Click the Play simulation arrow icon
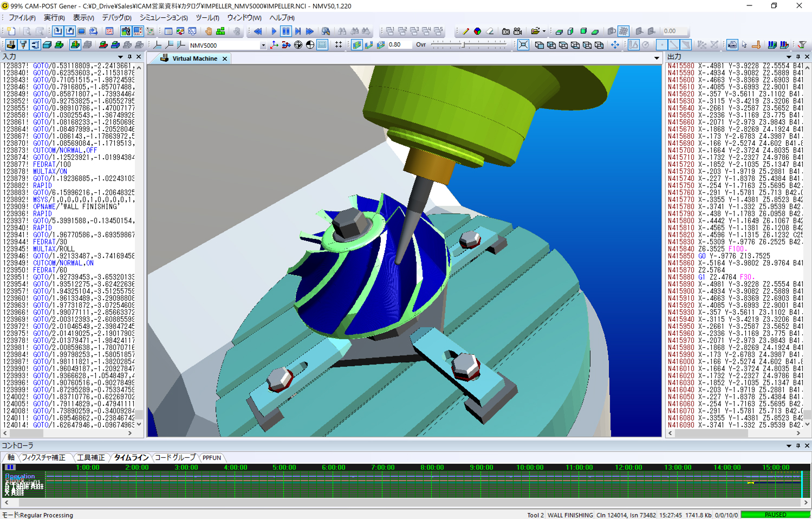Image resolution: width=812 pixels, height=519 pixels. coord(274,31)
